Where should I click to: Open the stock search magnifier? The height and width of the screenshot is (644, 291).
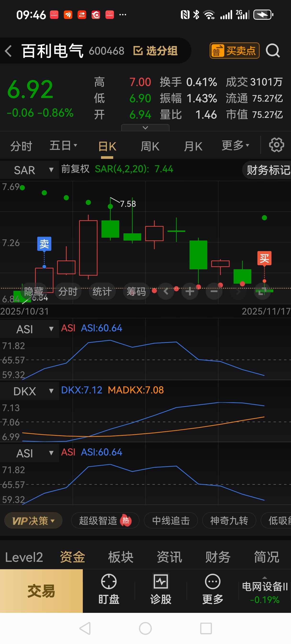tap(273, 51)
